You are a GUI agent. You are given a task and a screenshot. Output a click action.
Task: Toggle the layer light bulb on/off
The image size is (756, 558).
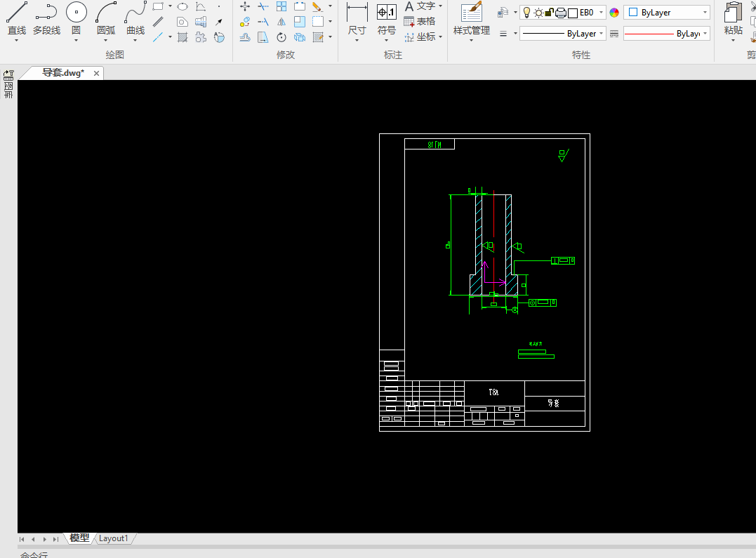click(x=527, y=13)
